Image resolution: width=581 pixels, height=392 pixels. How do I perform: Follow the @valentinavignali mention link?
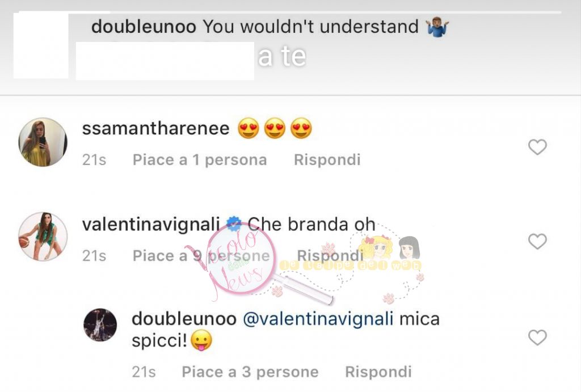pos(318,319)
